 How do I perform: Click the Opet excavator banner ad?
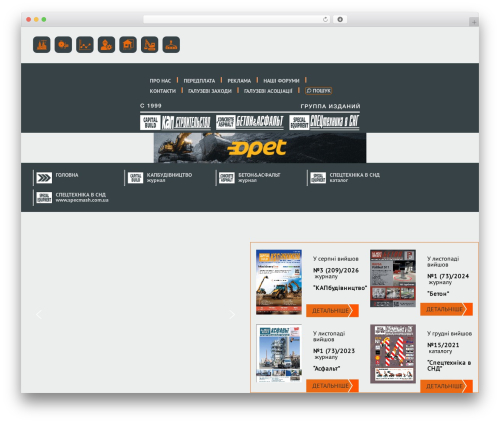click(260, 148)
